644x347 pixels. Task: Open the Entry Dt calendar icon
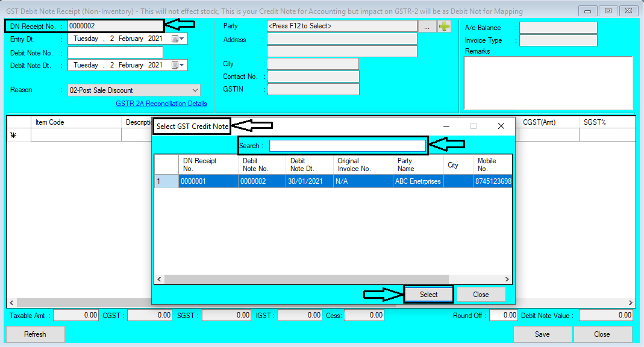click(x=176, y=39)
